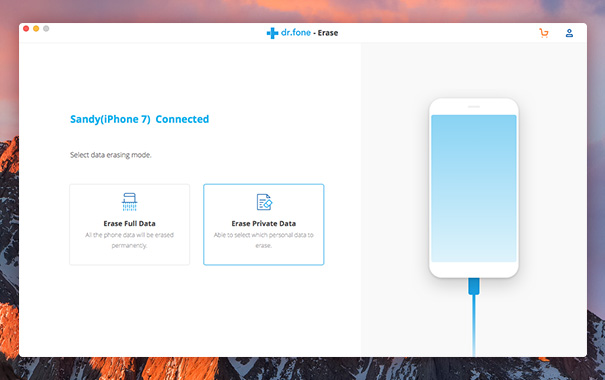Screen dimensions: 605x380
Task: Click the shredder icon for Erase Full Data
Action: pyautogui.click(x=129, y=202)
